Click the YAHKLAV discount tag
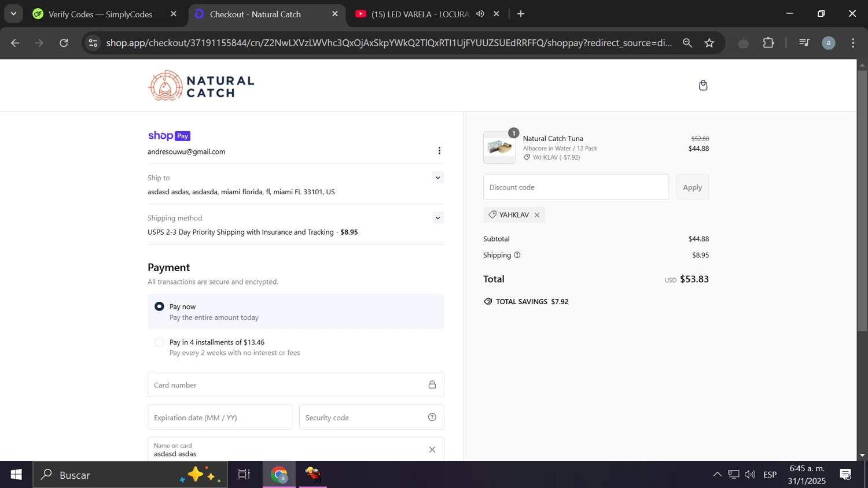 coord(514,215)
